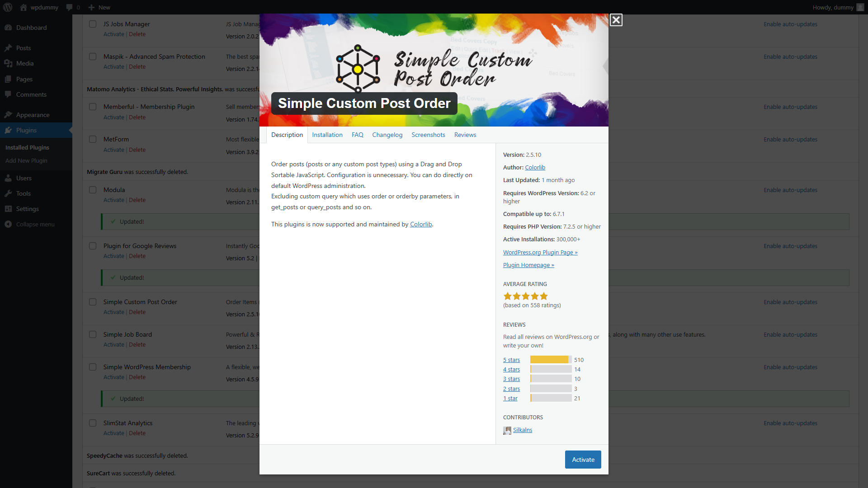Tick the Maspik Advanced Spam Protection checkbox
Viewport: 868px width, 488px height.
(93, 56)
